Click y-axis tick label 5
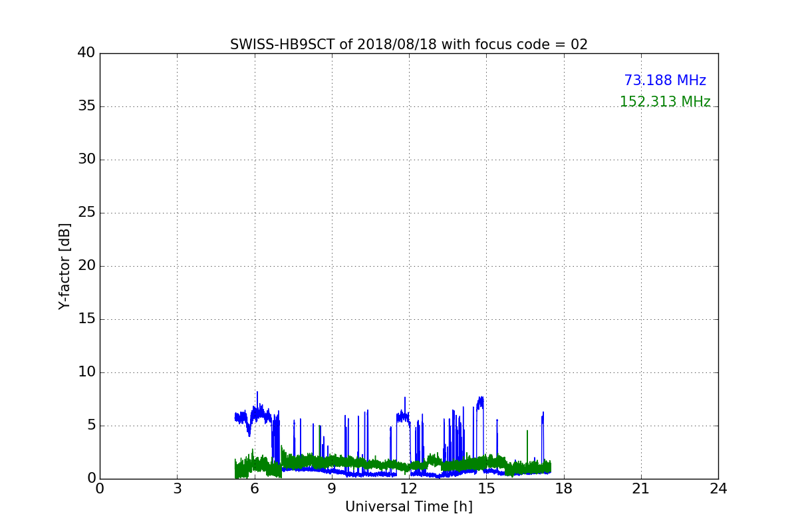Screen dimensions: 798x532 pyautogui.click(x=90, y=426)
